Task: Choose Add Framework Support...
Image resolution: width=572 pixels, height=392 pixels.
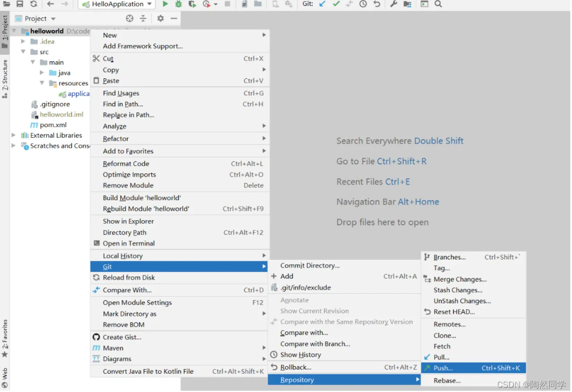Action: (x=180, y=46)
